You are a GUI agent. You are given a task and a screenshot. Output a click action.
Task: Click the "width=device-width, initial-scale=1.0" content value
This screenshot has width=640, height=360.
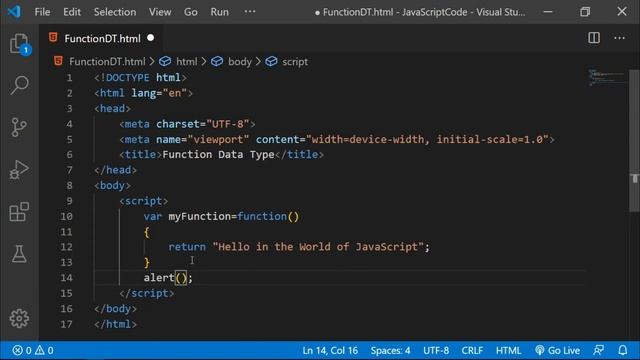pyautogui.click(x=427, y=140)
